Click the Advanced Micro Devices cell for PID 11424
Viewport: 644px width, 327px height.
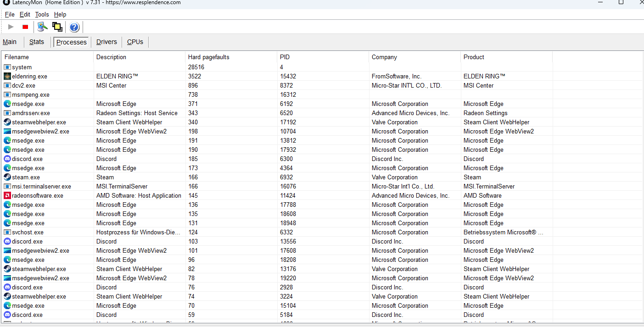click(410, 195)
